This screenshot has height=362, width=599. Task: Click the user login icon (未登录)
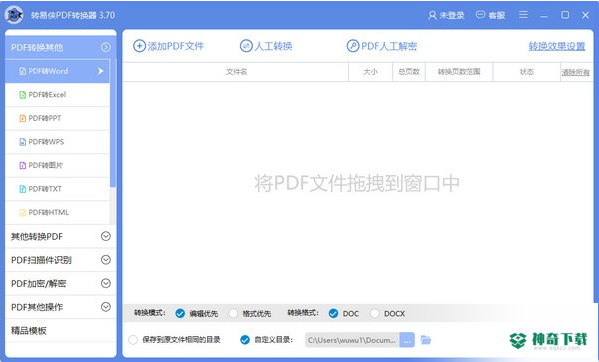coord(432,15)
